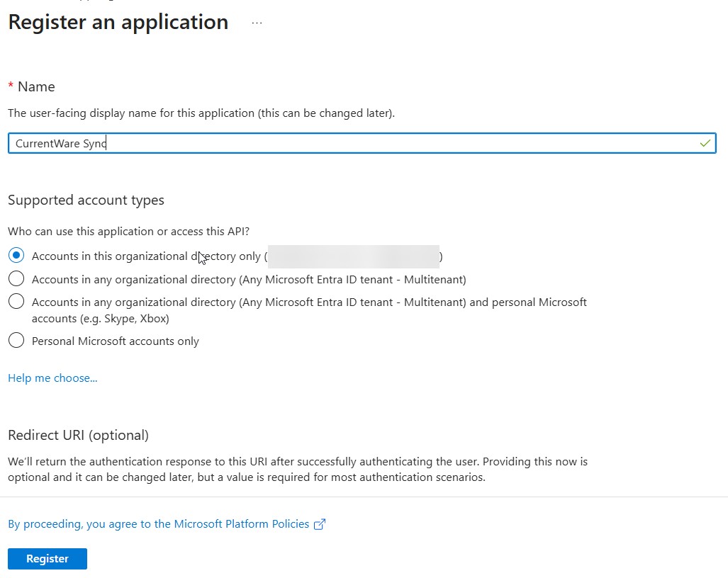Click the green validation checkmark in Name field

[x=705, y=143]
